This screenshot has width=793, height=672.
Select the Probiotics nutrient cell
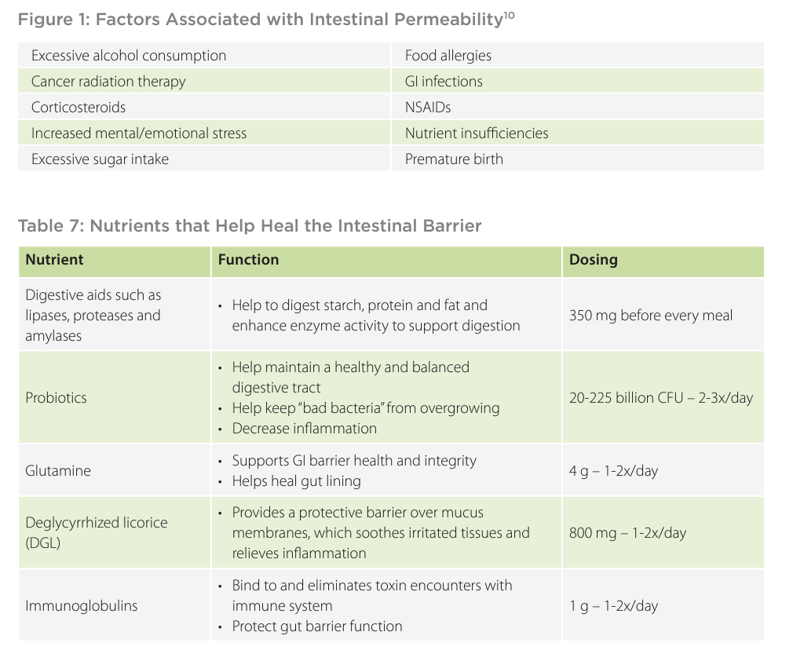pyautogui.click(x=57, y=397)
